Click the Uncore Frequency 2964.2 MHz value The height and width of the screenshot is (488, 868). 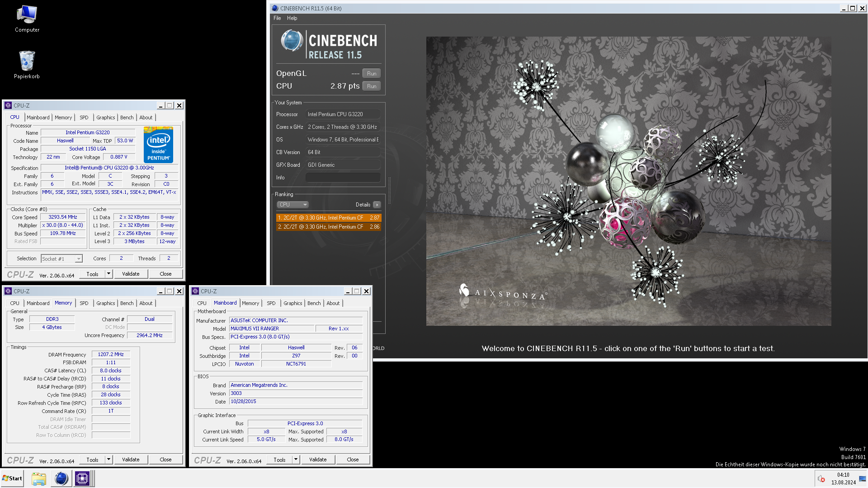pos(150,335)
